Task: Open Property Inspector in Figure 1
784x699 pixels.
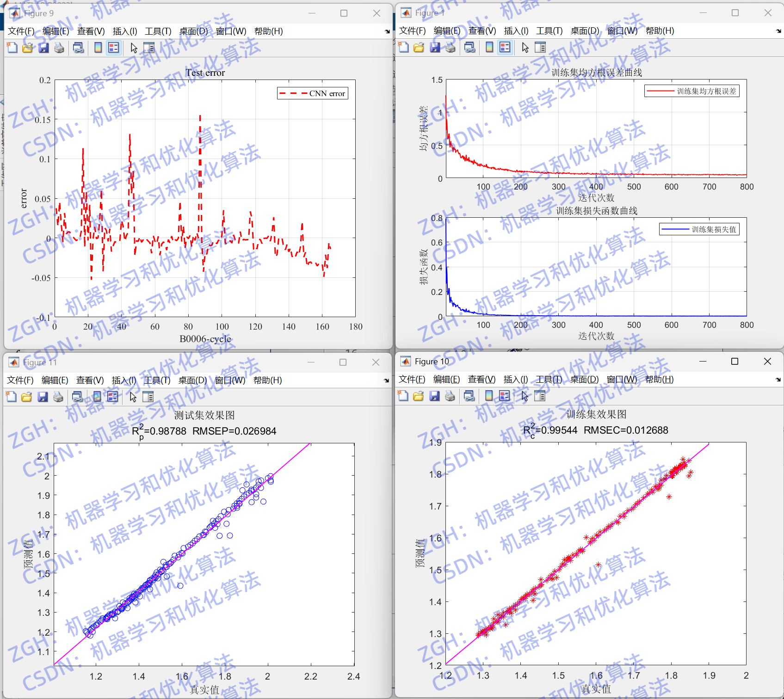Action: click(540, 47)
